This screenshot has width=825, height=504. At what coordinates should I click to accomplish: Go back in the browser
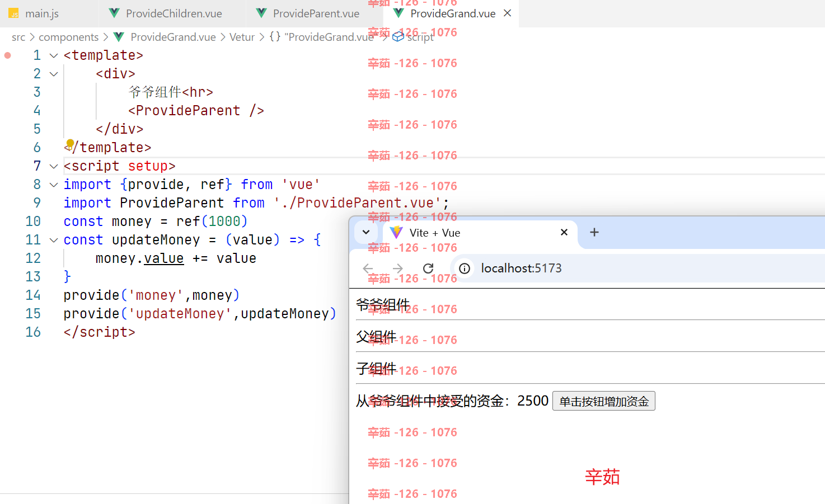tap(368, 269)
